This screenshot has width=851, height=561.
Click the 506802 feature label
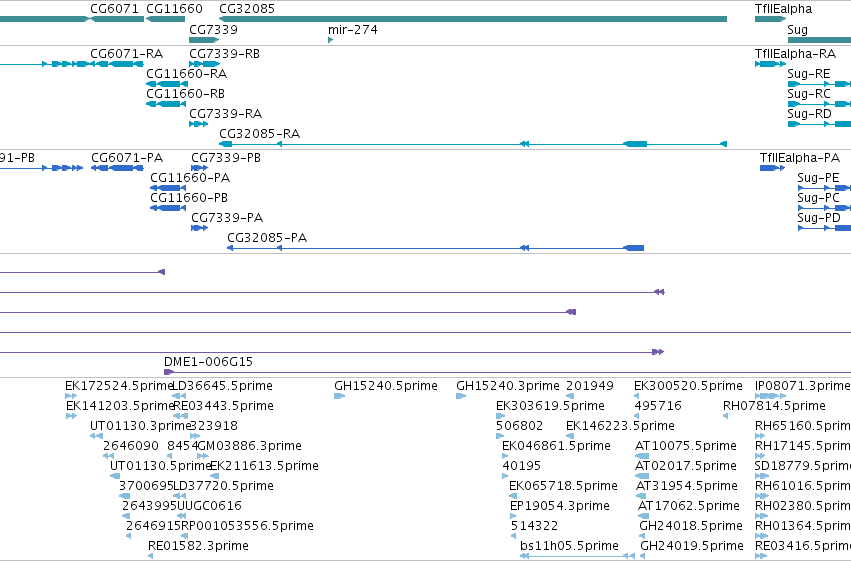pyautogui.click(x=519, y=426)
